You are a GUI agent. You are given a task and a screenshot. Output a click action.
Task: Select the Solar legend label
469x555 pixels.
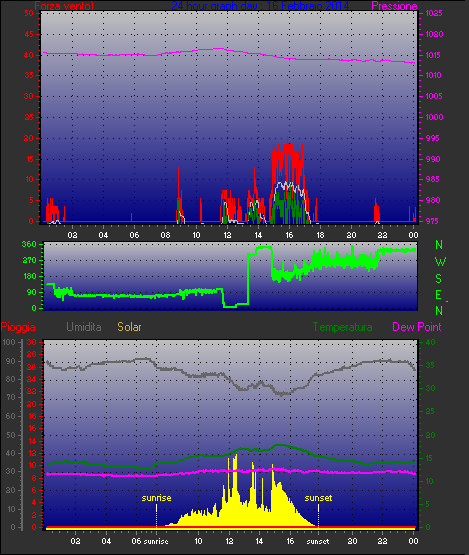[129, 327]
